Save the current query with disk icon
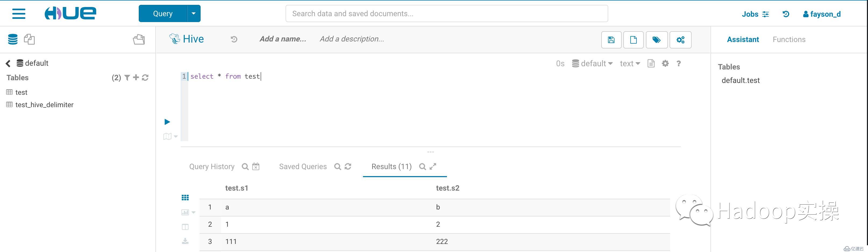The width and height of the screenshot is (868, 252). tap(611, 40)
